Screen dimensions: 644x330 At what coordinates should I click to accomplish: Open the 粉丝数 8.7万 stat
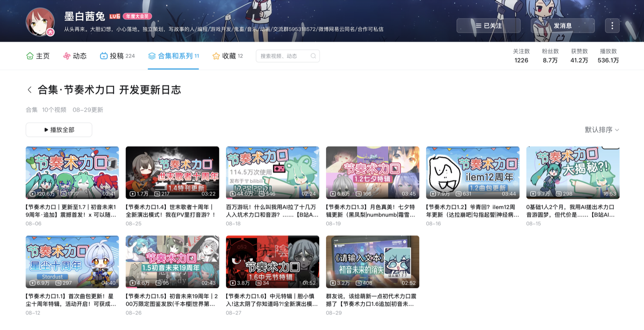click(550, 56)
